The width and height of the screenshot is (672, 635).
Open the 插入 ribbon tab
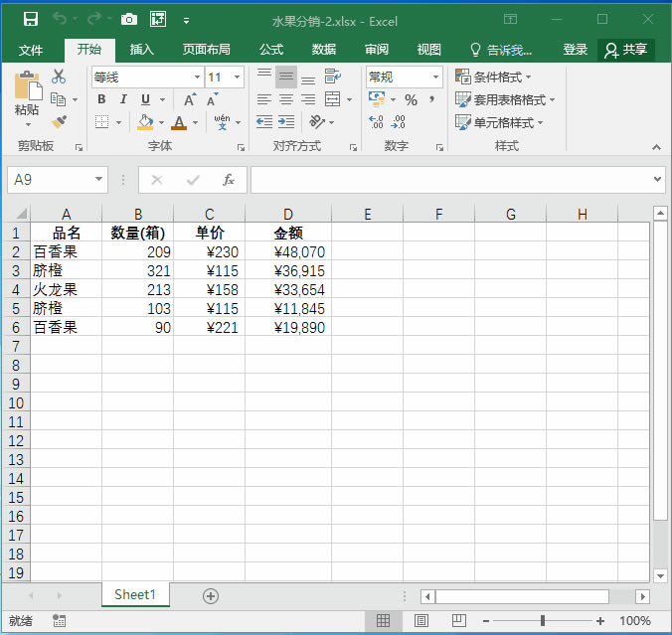[142, 50]
